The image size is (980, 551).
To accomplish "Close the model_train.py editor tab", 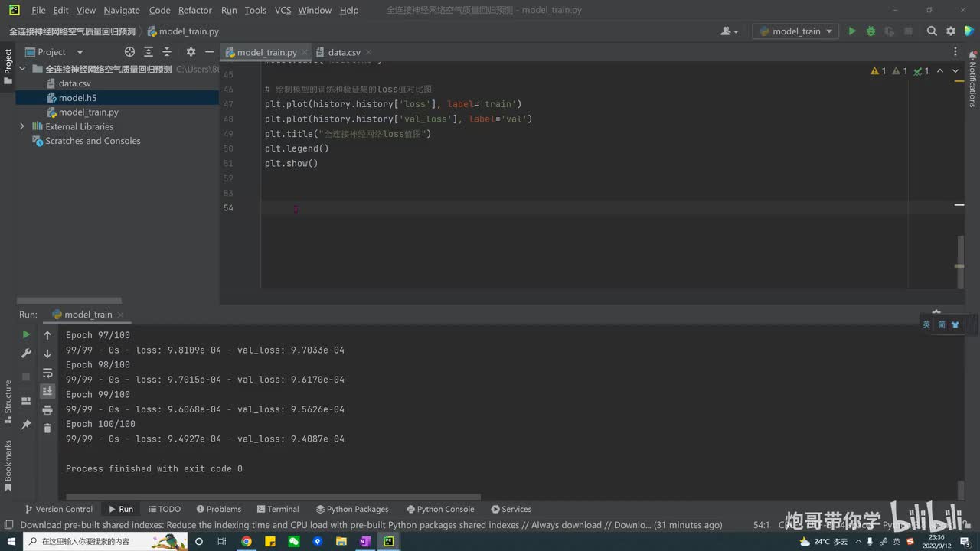I will pos(306,52).
